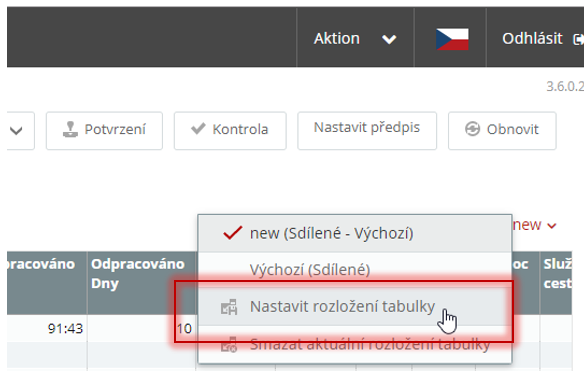The width and height of the screenshot is (584, 381).
Task: Open the red 'new' layout dropdown
Action: click(534, 225)
